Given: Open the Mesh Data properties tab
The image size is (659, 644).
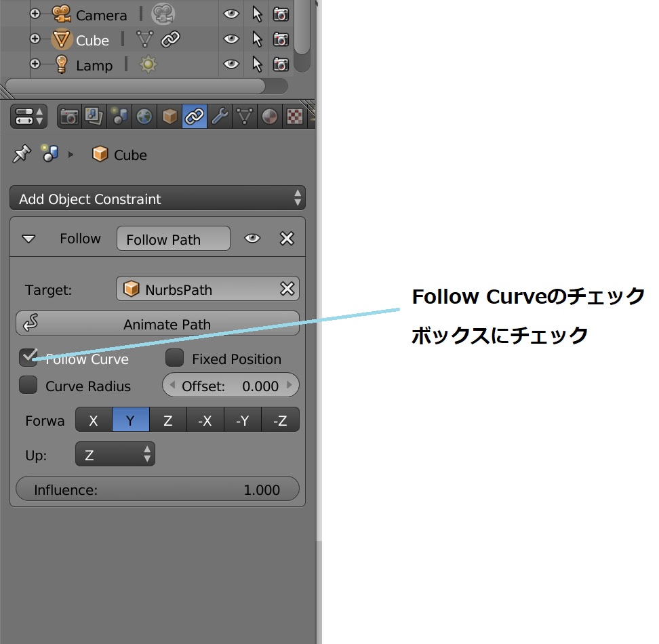Looking at the screenshot, I should (x=244, y=117).
